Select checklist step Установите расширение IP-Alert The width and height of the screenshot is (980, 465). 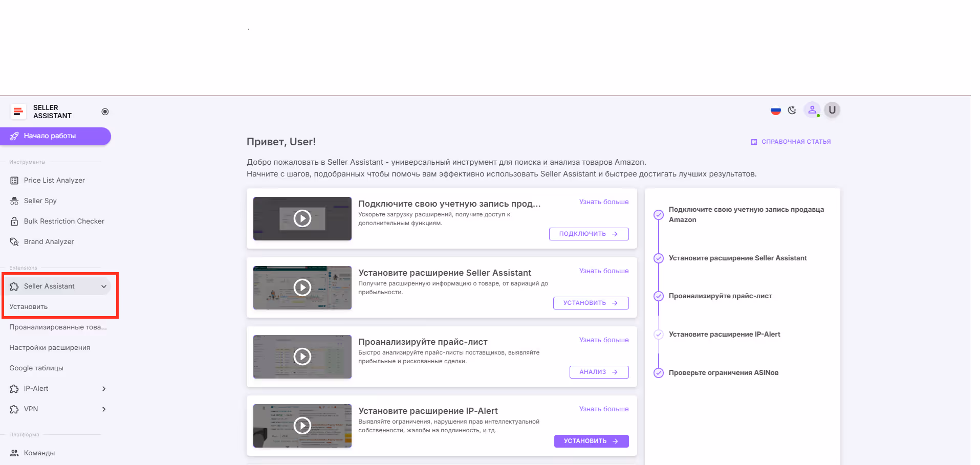725,335
